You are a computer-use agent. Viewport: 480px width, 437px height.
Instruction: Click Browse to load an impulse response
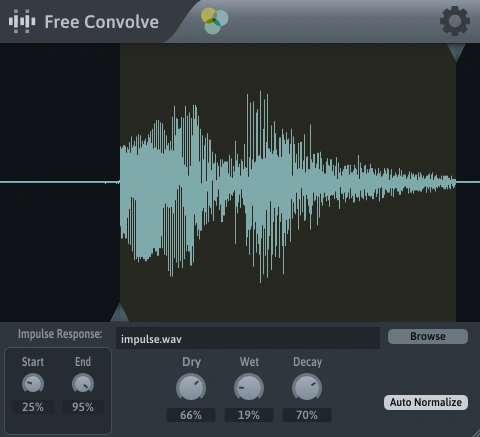pyautogui.click(x=428, y=336)
